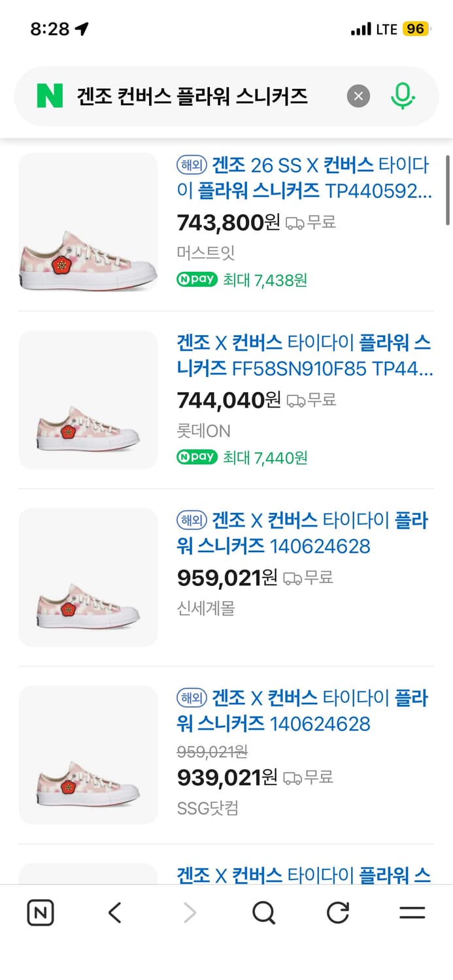453x980 pixels.
Task: Tap the search magnifier icon in bottom toolbar
Action: pos(263,913)
